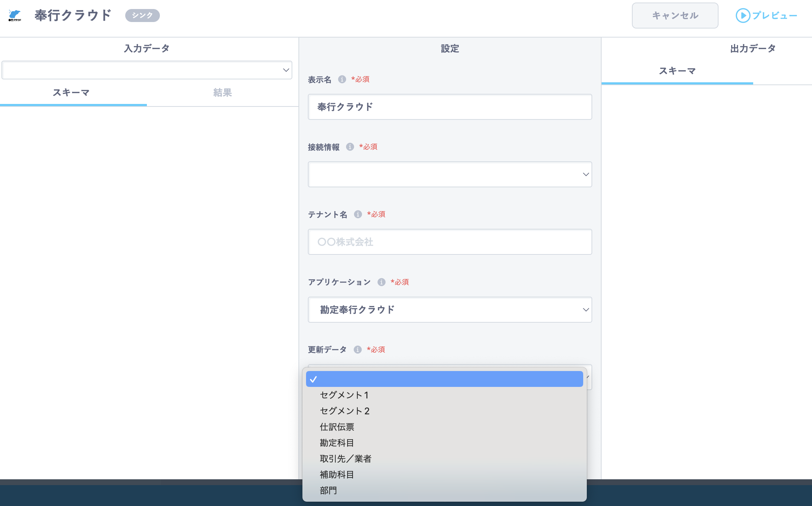Select 勘定科目 from the dropdown list
The width and height of the screenshot is (812, 506).
[x=444, y=443]
